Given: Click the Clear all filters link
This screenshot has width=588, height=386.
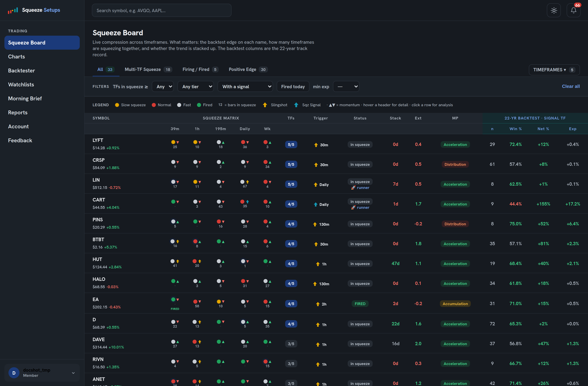Looking at the screenshot, I should pos(571,86).
